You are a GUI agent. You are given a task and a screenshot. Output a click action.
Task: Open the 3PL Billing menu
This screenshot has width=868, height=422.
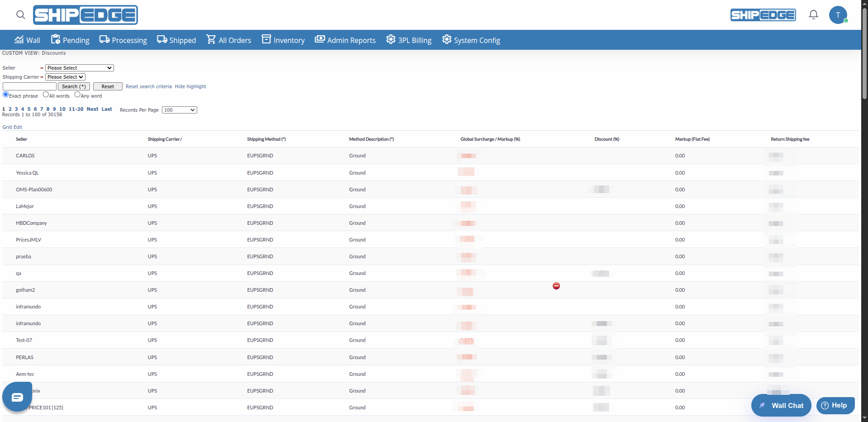click(x=408, y=40)
